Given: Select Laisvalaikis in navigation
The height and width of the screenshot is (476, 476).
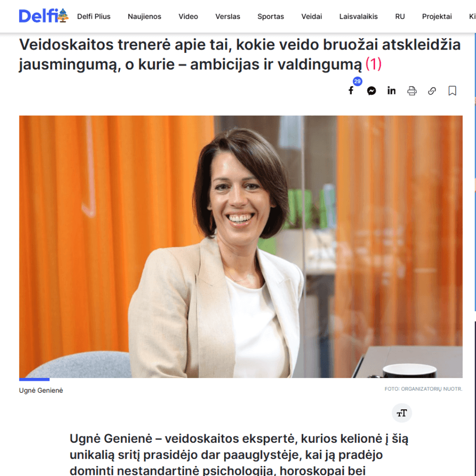Looking at the screenshot, I should pyautogui.click(x=358, y=16).
